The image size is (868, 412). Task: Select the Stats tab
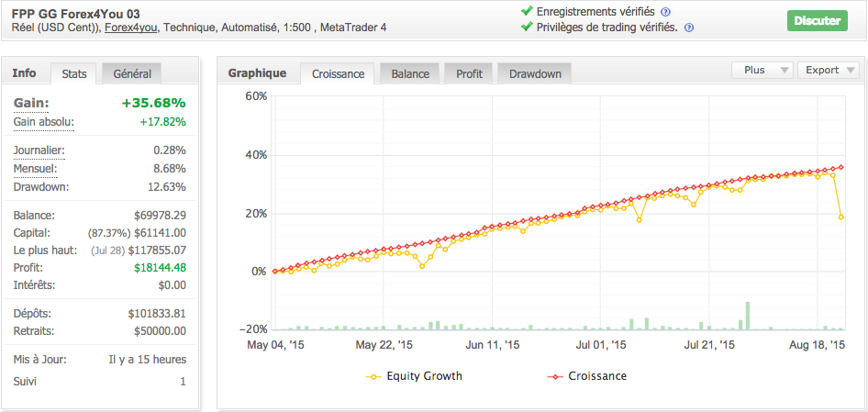[74, 73]
